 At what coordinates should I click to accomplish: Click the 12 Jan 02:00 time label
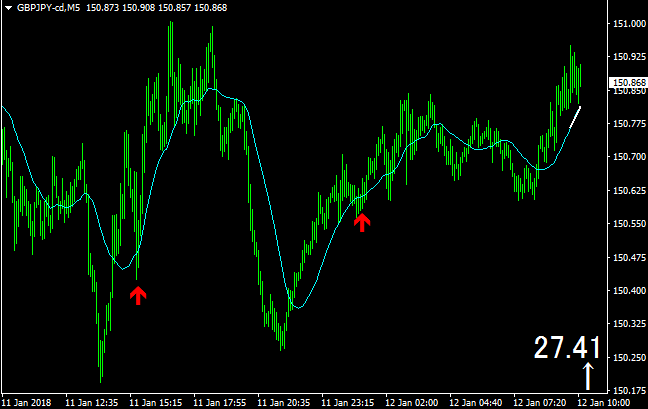pos(412,402)
